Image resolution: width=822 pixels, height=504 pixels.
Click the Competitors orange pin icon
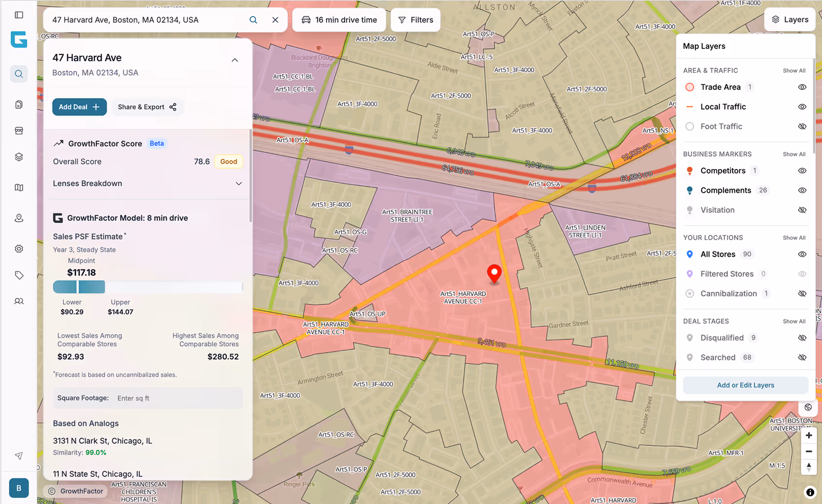[689, 171]
